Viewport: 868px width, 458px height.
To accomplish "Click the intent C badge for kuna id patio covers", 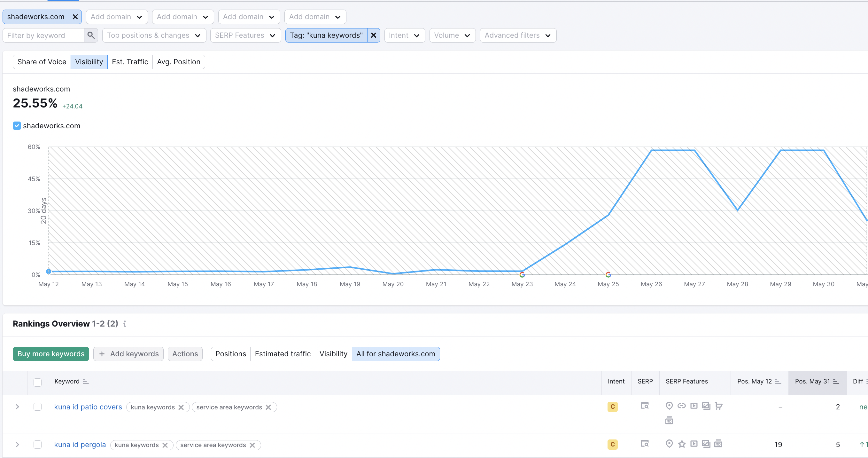I will (x=613, y=407).
